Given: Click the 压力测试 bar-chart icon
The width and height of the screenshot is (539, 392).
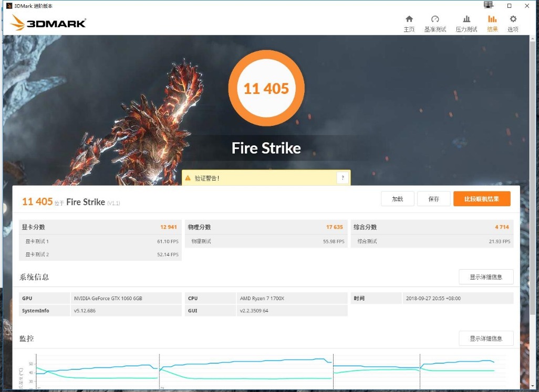Looking at the screenshot, I should pos(467,18).
